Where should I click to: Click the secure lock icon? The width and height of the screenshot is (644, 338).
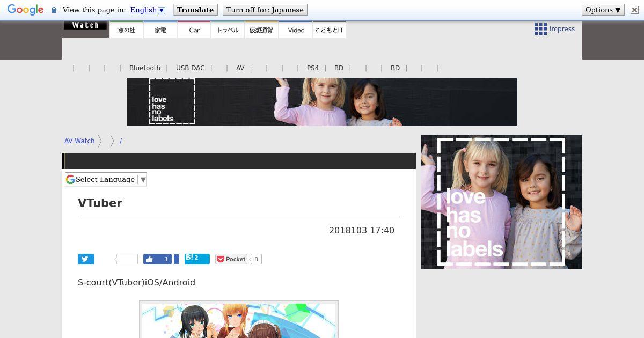pyautogui.click(x=54, y=10)
